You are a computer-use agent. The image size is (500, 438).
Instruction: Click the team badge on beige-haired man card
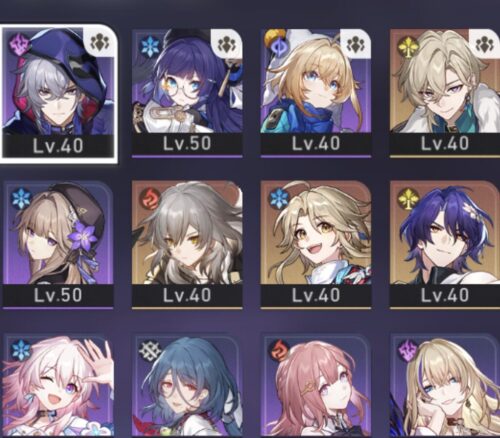click(x=485, y=44)
